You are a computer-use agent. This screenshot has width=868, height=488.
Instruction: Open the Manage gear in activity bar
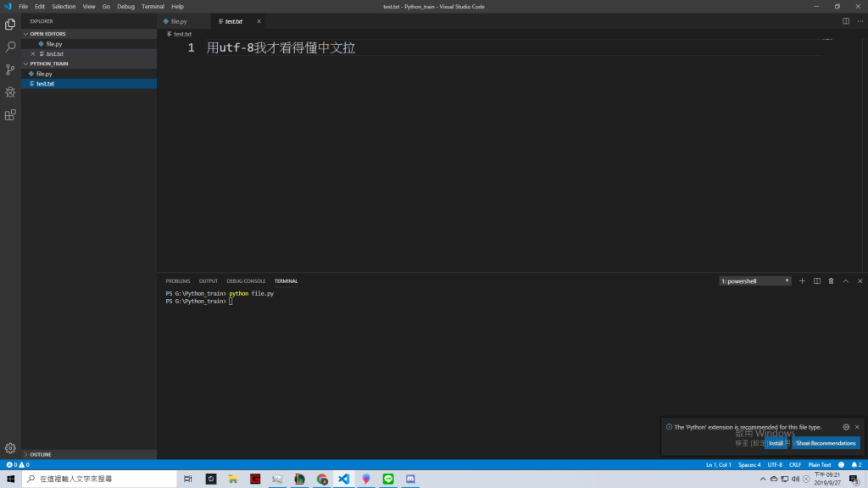pos(10,448)
